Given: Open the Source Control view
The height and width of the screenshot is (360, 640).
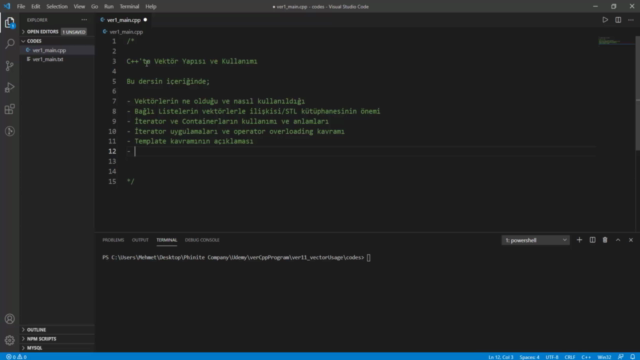Looking at the screenshot, I should tap(9, 66).
